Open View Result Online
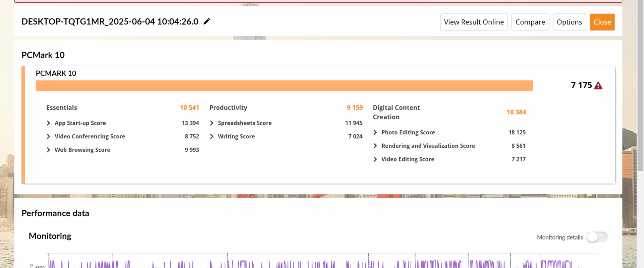The height and width of the screenshot is (268, 644). click(x=474, y=22)
